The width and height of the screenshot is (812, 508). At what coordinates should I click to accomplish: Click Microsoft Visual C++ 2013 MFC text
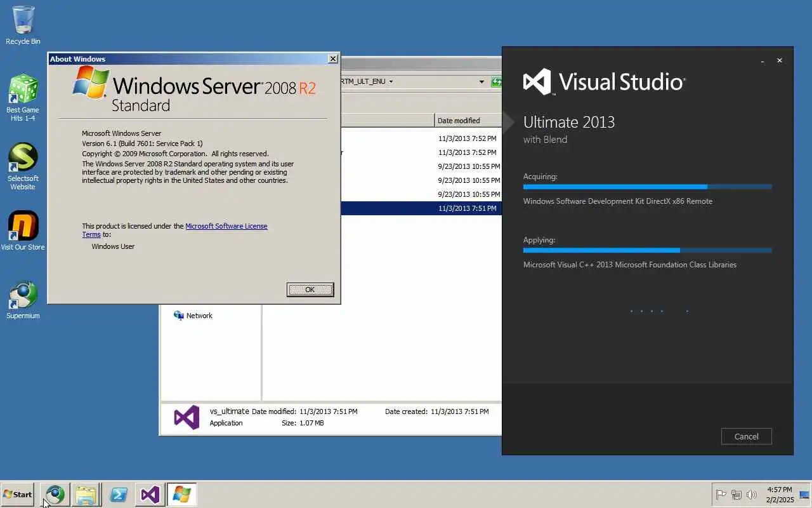(x=630, y=265)
